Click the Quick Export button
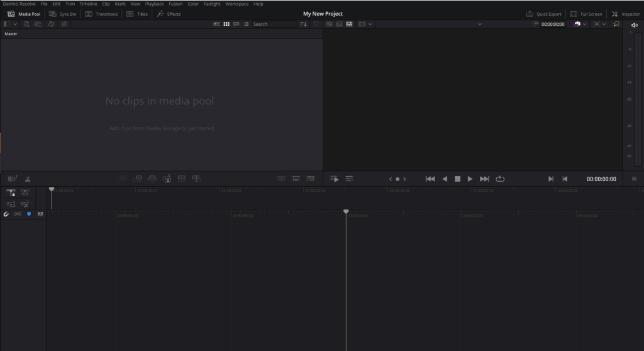 click(544, 14)
